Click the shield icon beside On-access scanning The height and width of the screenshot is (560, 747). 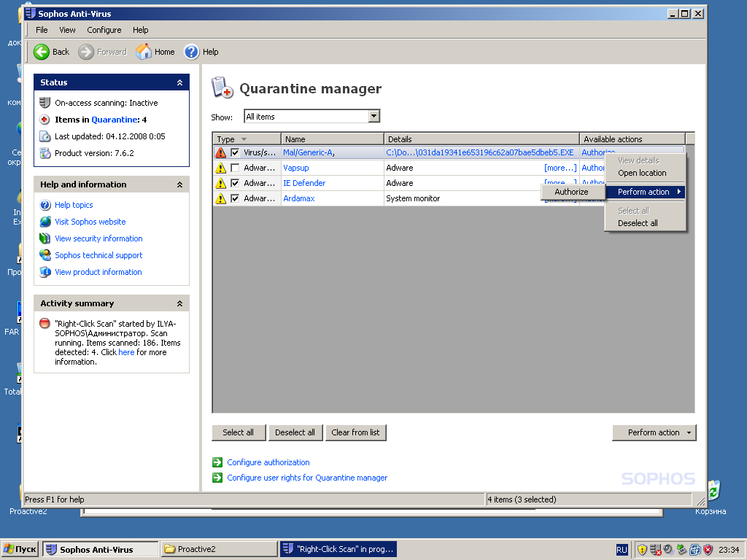44,103
